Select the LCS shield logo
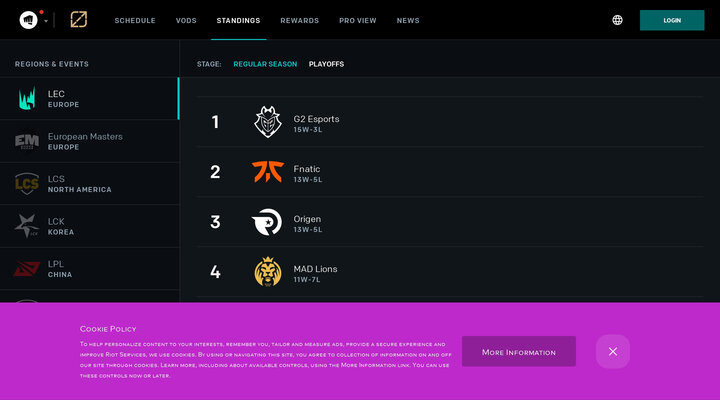Viewport: 720px width, 400px height. pos(27,184)
